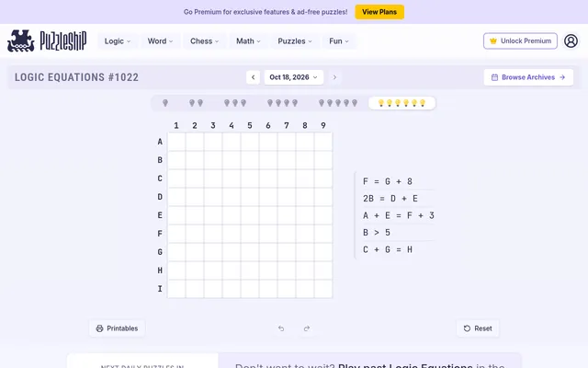Image resolution: width=588 pixels, height=368 pixels.
Task: Open Browse Archives link
Action: click(528, 77)
